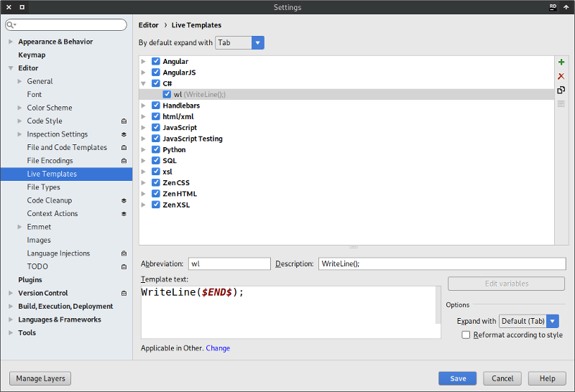This screenshot has width=575, height=392.
Task: Click the layer icon next to Context Actions
Action: (124, 214)
